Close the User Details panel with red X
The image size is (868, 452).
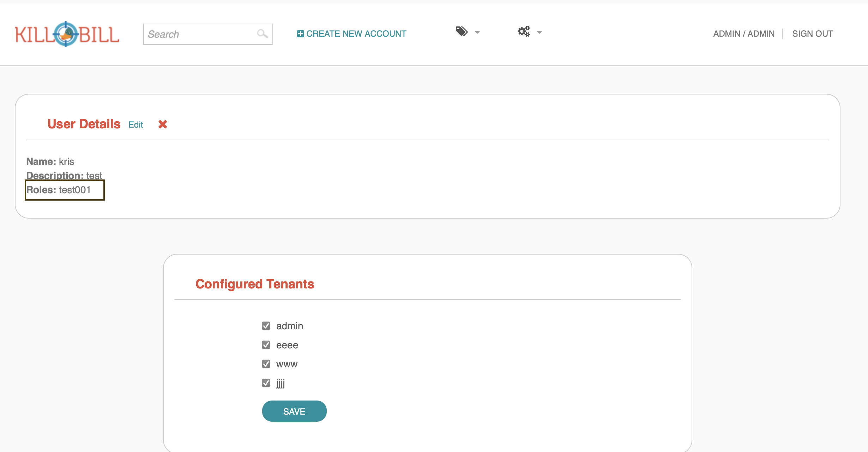[x=163, y=124]
